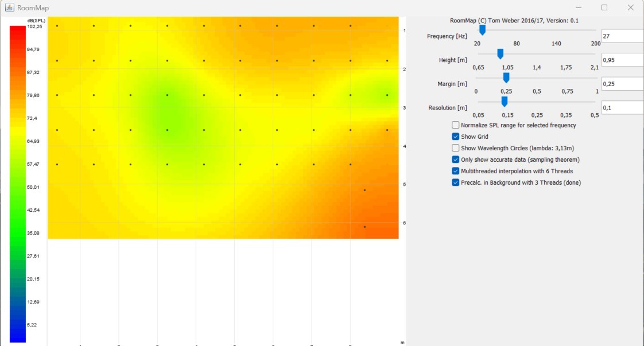Select the Margin slider handle
The height and width of the screenshot is (346, 644).
506,77
